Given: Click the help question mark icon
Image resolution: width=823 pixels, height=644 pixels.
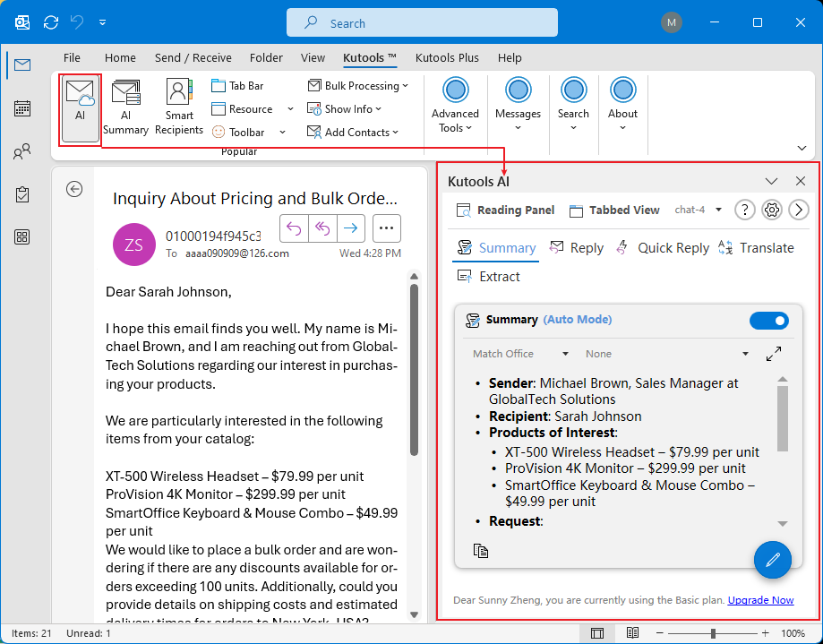Looking at the screenshot, I should 744,210.
